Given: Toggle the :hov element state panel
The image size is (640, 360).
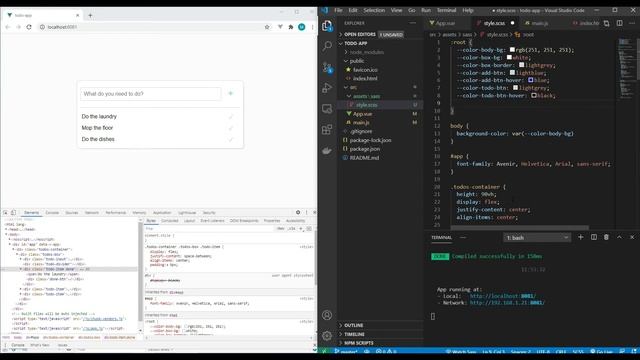Looking at the screenshot, I should tap(280, 229).
